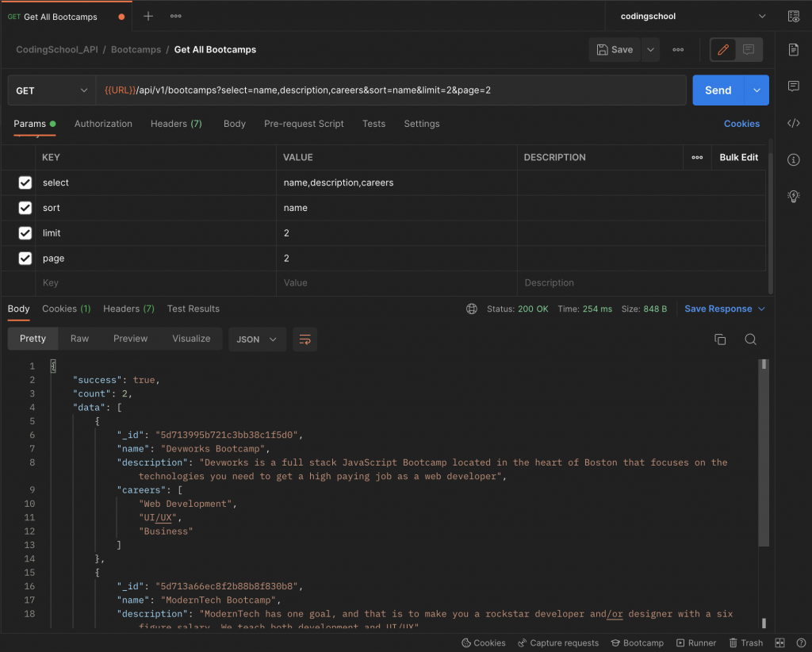812x652 pixels.
Task: Open the JSON format dropdown
Action: point(258,339)
